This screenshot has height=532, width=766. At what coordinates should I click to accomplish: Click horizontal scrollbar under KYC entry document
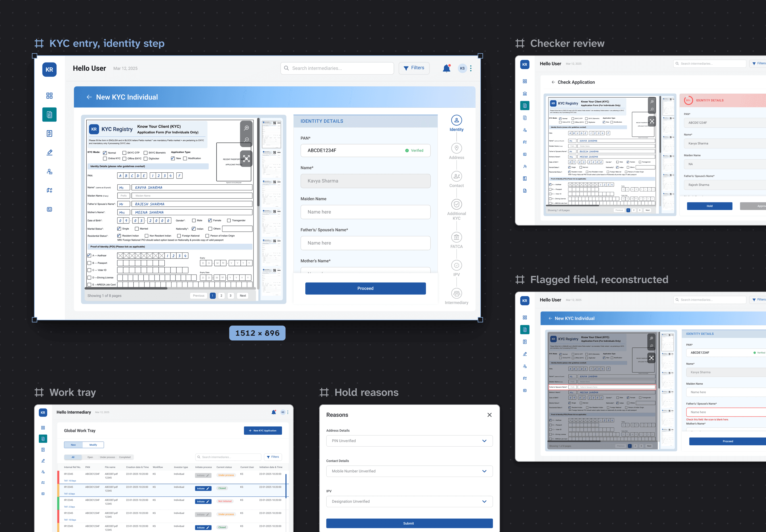(126, 288)
